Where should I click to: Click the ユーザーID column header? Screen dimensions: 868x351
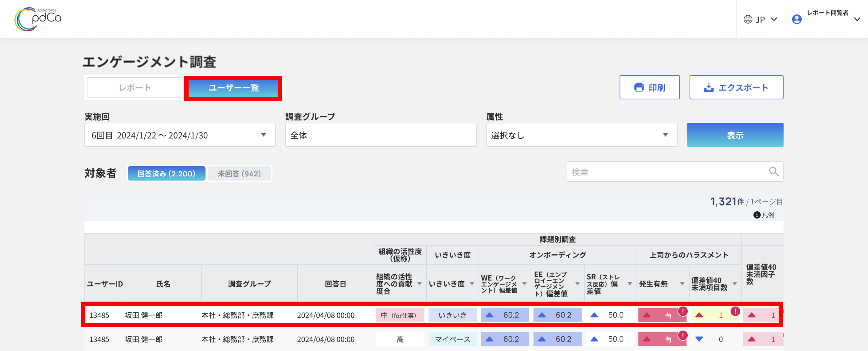105,284
